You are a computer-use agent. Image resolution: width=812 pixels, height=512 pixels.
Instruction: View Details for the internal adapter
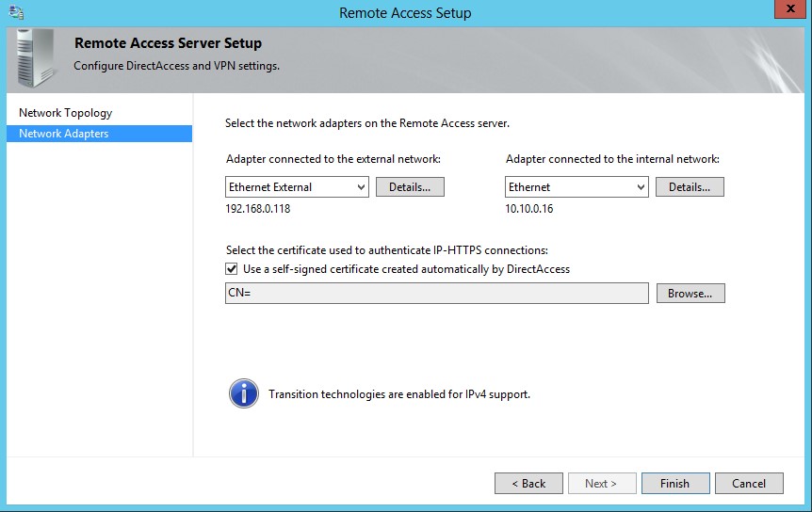690,187
